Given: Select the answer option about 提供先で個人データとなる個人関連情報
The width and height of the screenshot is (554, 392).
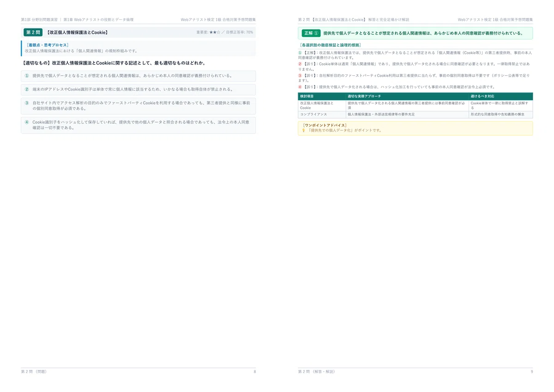Looking at the screenshot, I should 138,76.
